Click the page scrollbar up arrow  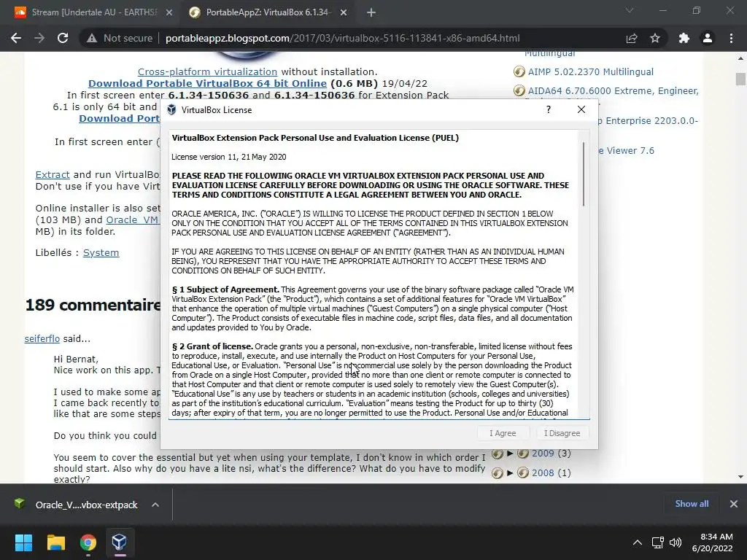tap(740, 58)
